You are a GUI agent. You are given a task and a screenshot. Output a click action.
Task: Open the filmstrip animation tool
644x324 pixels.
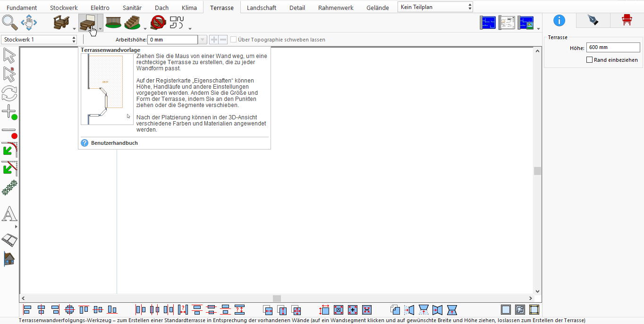[9, 241]
